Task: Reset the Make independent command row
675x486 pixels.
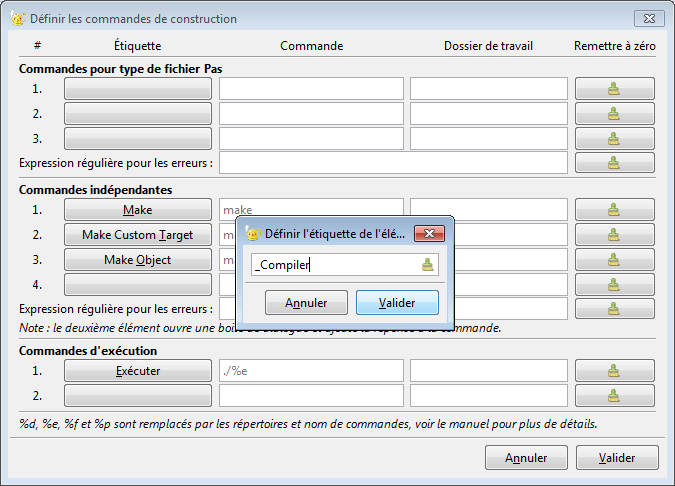Action: [x=614, y=210]
